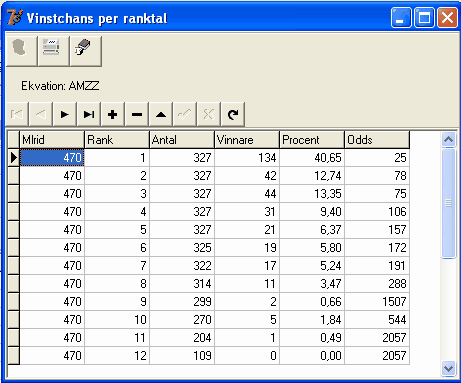Viewport: 461px width, 383px height.
Task: Click the Odds cell 1507
Action: (377, 301)
